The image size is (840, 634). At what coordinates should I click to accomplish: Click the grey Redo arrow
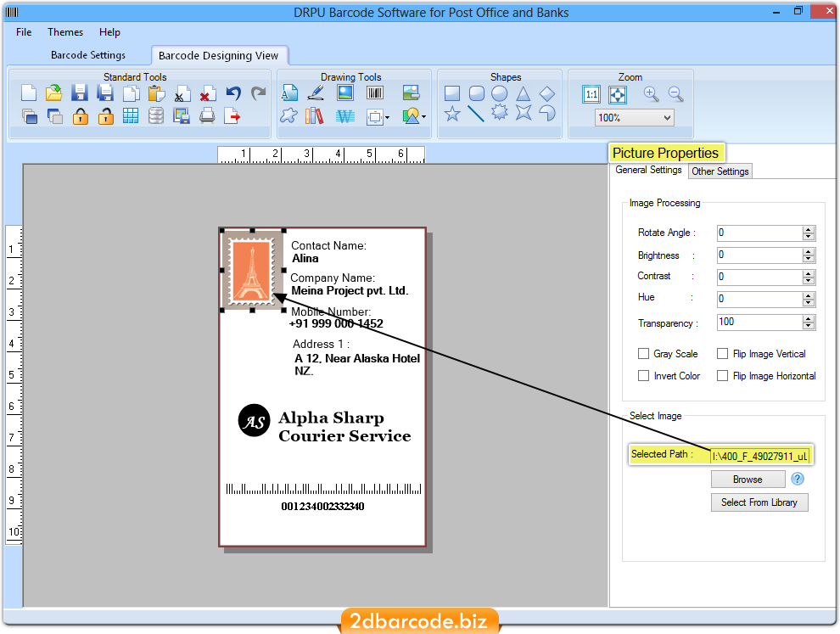(x=259, y=93)
